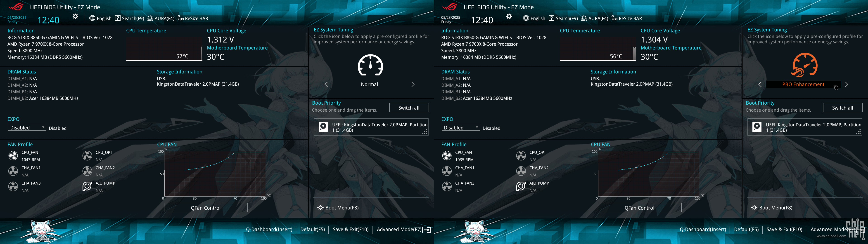The width and height of the screenshot is (868, 244).
Task: Click Save & Exit(F10) in right screen
Action: point(784,230)
